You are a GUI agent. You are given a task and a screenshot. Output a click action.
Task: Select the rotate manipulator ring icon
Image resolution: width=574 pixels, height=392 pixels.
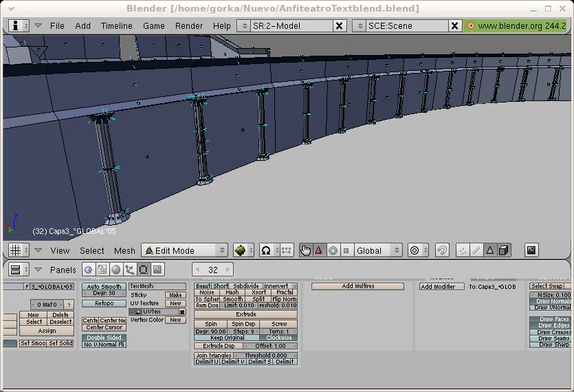333,250
